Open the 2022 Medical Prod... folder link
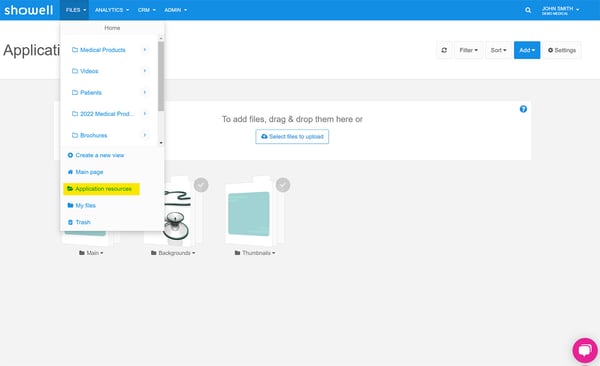The width and height of the screenshot is (600, 366). pos(107,114)
